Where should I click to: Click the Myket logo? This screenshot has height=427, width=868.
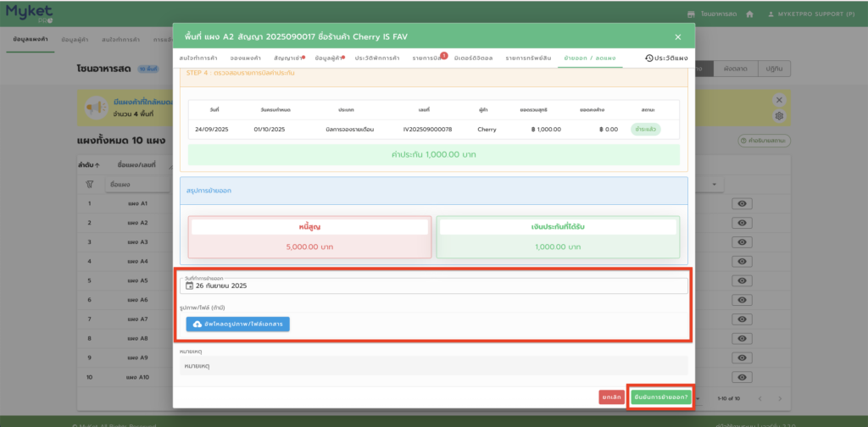[x=28, y=14]
